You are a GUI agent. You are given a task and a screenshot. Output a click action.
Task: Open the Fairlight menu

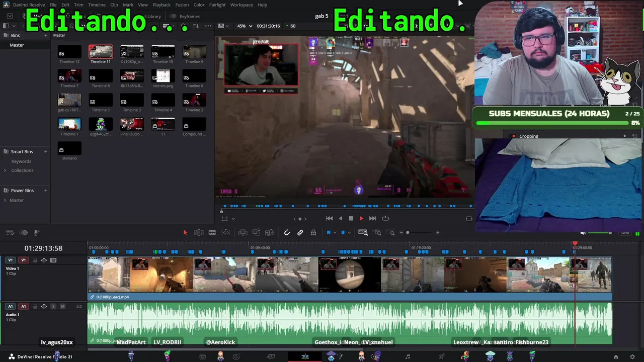pyautogui.click(x=217, y=5)
